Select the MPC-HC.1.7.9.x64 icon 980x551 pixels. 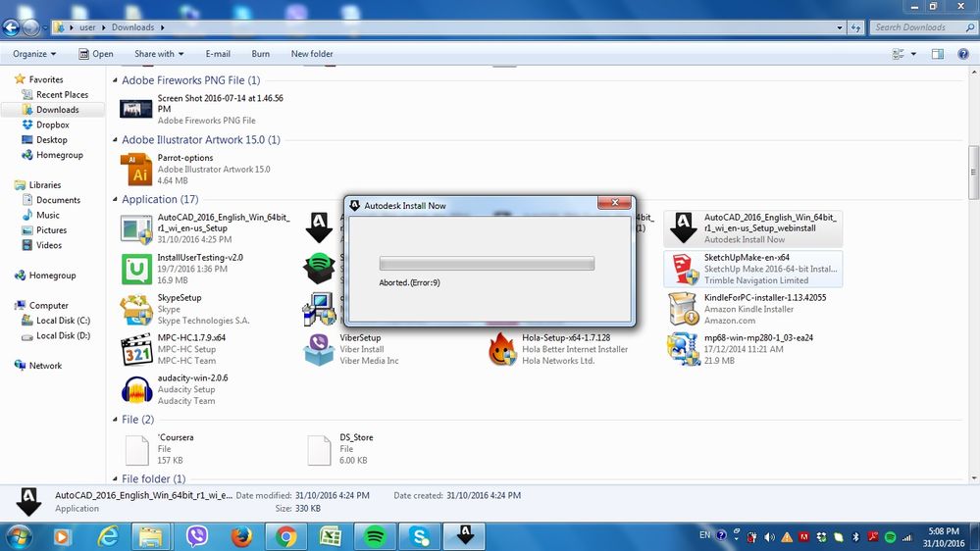(x=136, y=349)
